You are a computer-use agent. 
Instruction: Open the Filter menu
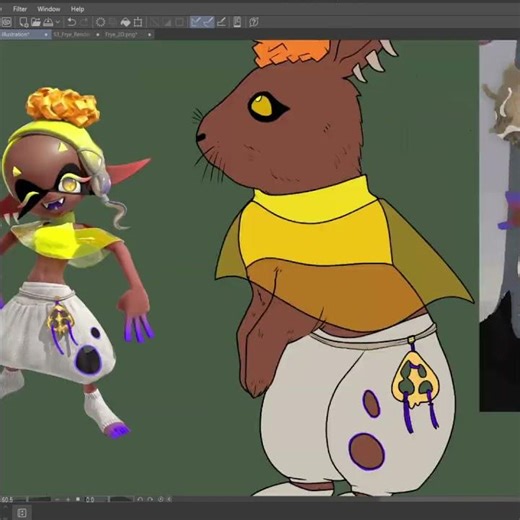coord(20,9)
